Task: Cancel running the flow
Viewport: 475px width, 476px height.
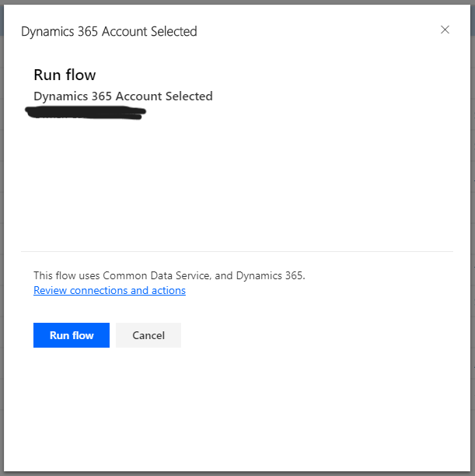Action: pyautogui.click(x=148, y=335)
